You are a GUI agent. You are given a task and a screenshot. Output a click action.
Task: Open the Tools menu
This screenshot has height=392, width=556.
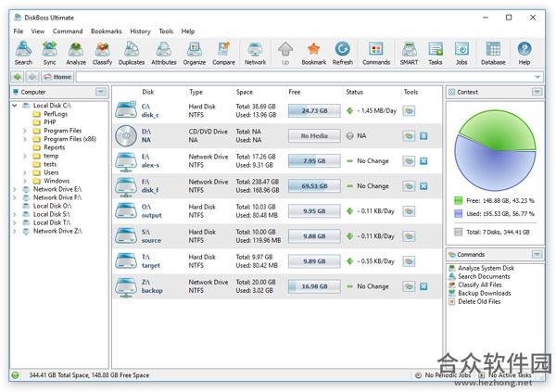tap(166, 32)
